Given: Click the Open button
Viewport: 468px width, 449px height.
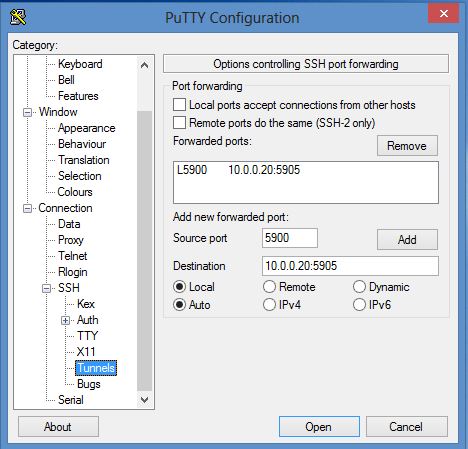Looking at the screenshot, I should coord(319,427).
